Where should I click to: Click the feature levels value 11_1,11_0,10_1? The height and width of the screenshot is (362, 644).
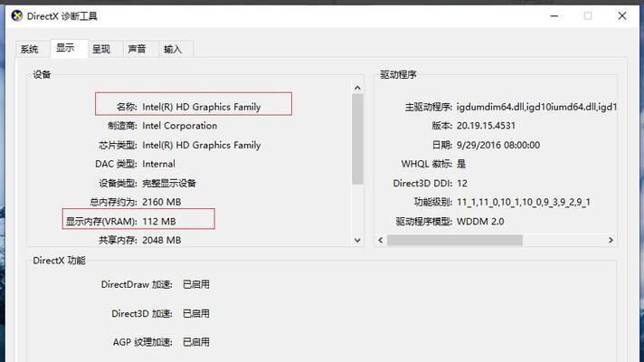(523, 202)
